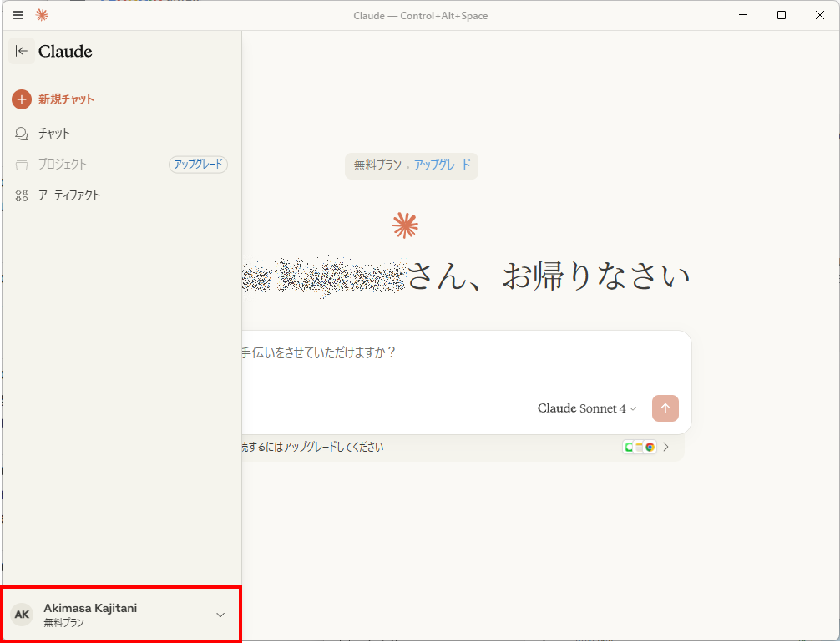This screenshot has width=840, height=643.
Task: Click the orange plus new chat icon
Action: [22, 99]
